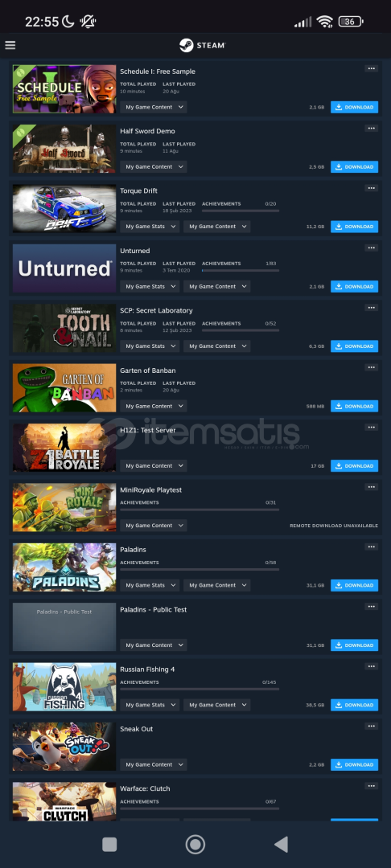
Task: Open three-dot options for Russian Fishing 4
Action: tap(371, 666)
